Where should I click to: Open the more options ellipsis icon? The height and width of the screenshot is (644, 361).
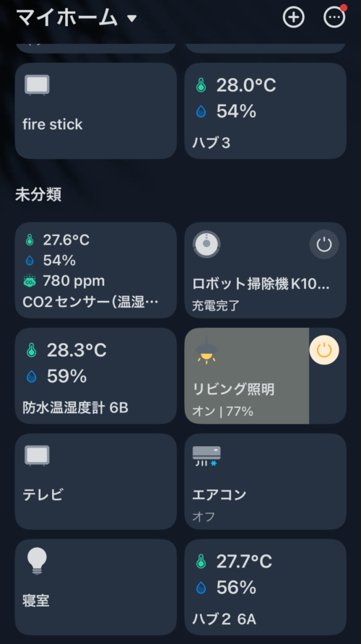334,17
